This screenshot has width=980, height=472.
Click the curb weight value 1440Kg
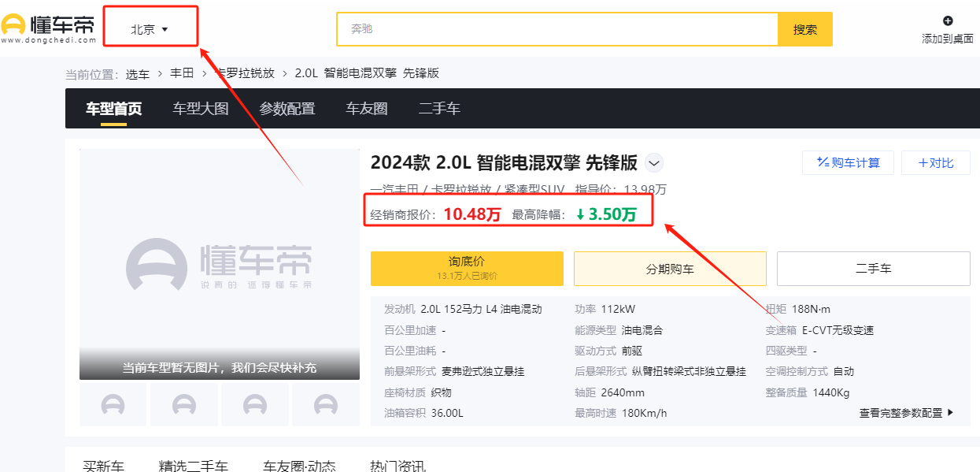[x=830, y=392]
